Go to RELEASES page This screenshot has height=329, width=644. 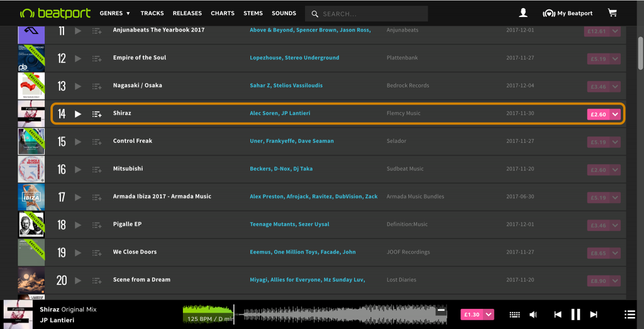click(187, 13)
